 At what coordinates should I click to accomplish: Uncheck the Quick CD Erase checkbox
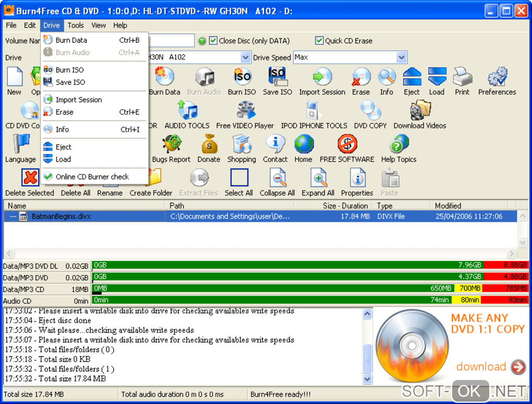click(x=319, y=41)
